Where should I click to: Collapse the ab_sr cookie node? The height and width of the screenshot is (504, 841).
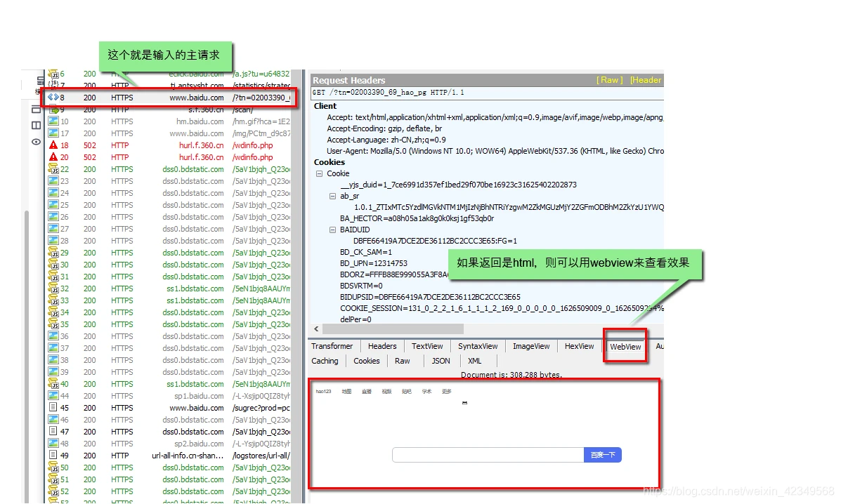coord(332,196)
